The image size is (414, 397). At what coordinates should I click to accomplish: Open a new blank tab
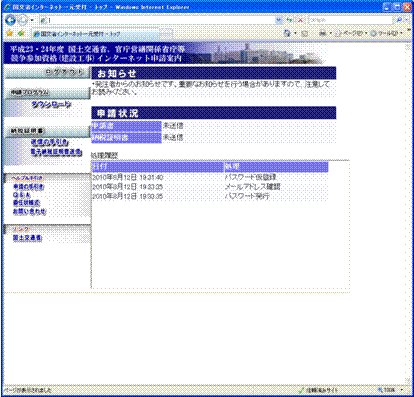[x=166, y=34]
